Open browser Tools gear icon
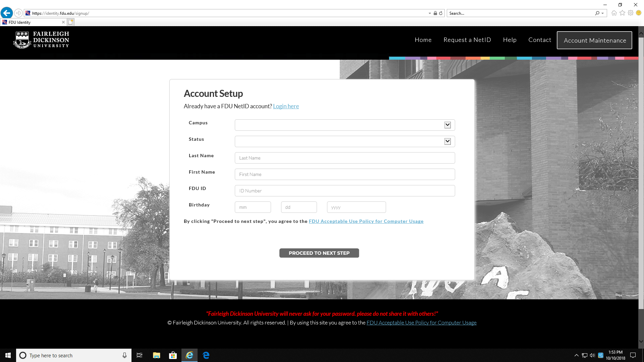Image resolution: width=644 pixels, height=362 pixels. tap(631, 13)
